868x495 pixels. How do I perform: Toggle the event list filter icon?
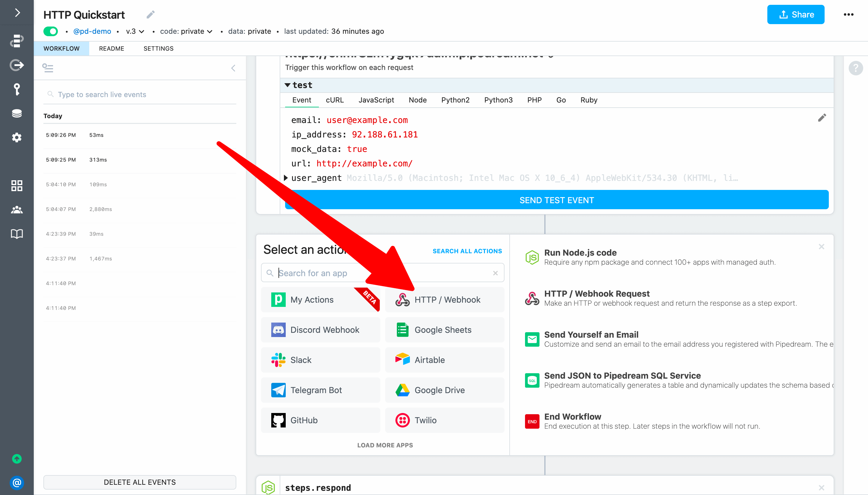(x=48, y=68)
